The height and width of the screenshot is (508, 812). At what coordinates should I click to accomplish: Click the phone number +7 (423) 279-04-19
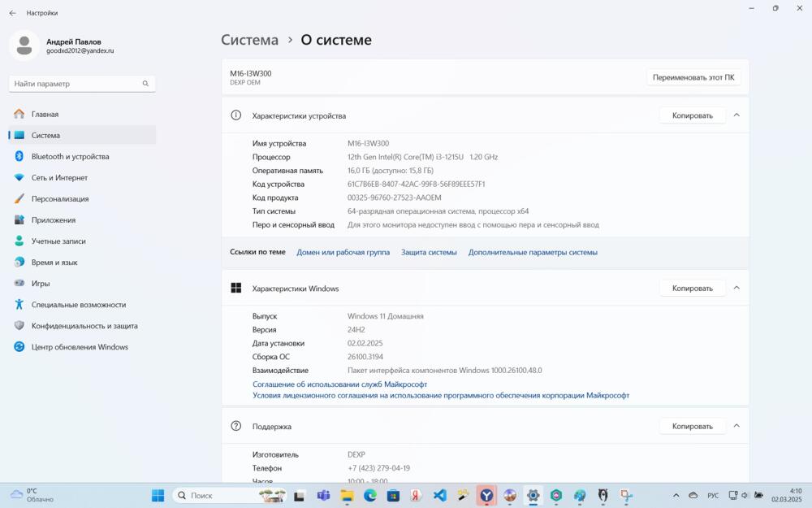point(378,468)
